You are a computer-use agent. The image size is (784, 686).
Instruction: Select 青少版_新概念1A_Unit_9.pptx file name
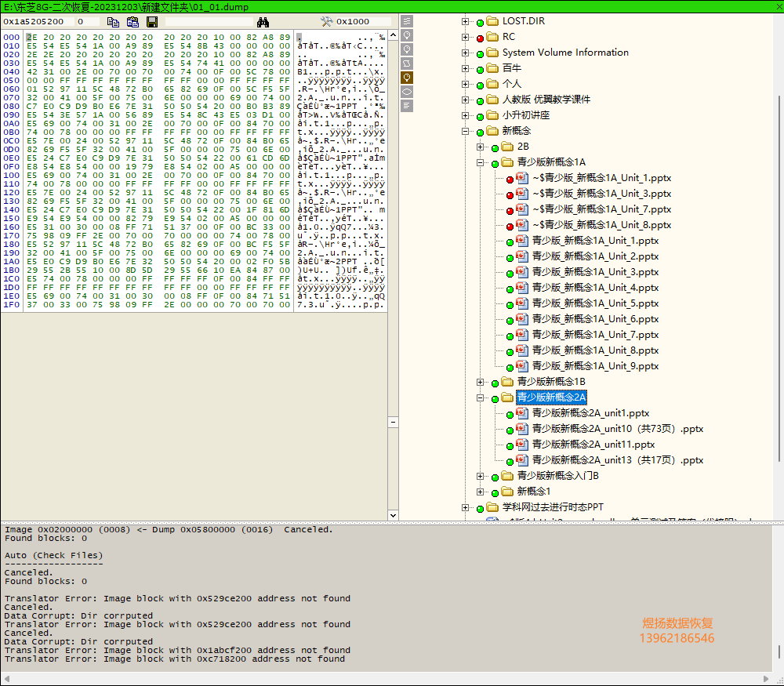[x=596, y=366]
